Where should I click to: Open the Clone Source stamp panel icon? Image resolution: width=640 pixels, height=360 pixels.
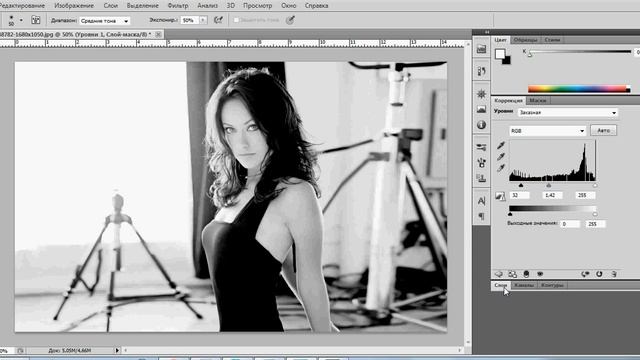482,178
